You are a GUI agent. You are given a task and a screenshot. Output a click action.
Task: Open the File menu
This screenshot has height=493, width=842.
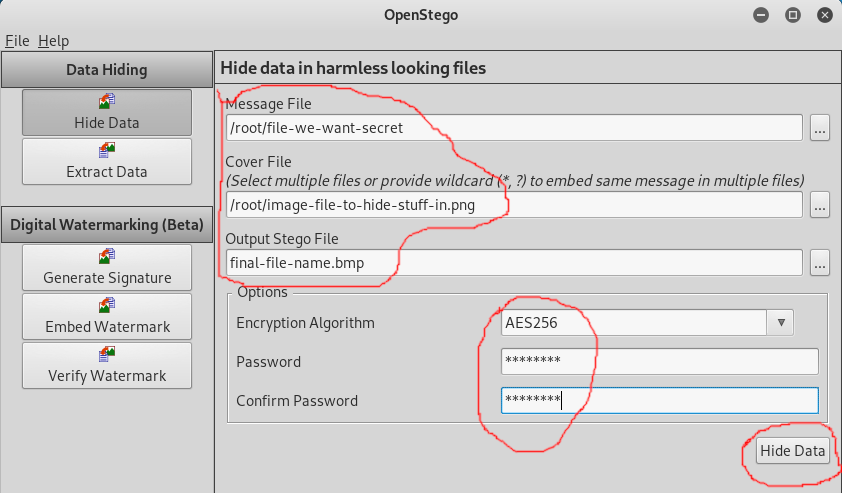coord(17,41)
